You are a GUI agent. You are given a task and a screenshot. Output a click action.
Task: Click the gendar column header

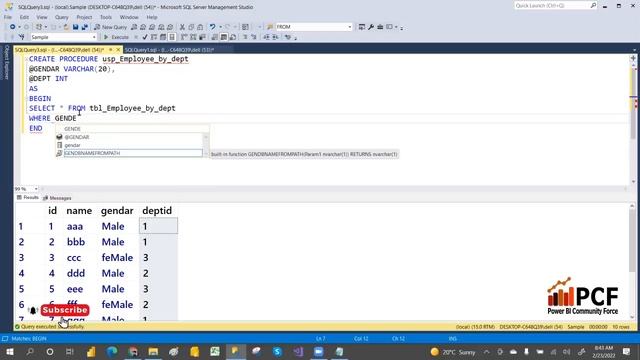click(117, 211)
